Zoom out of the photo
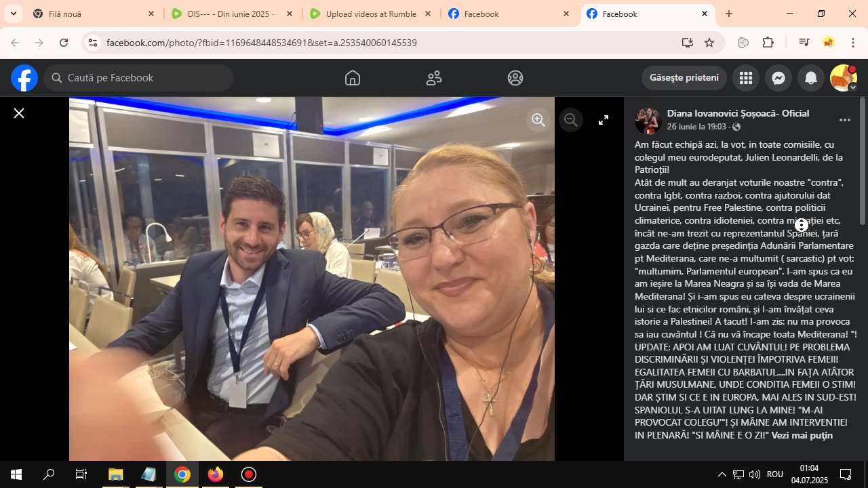The image size is (868, 488). point(571,120)
